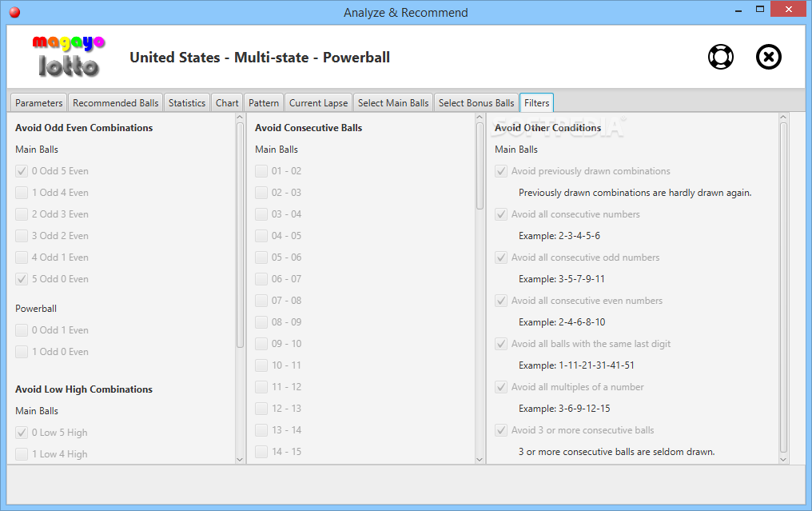The height and width of the screenshot is (511, 812).
Task: Select the 10 - 11 checkbox
Action: [x=261, y=365]
